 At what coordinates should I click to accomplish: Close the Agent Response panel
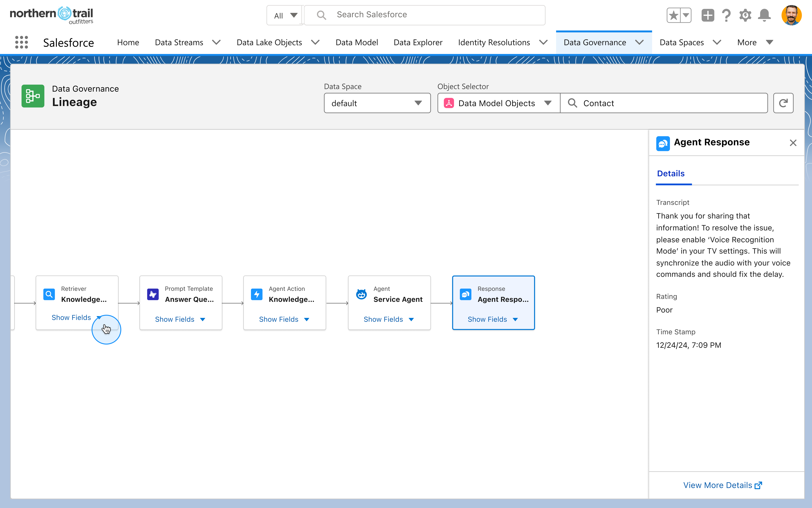click(793, 143)
